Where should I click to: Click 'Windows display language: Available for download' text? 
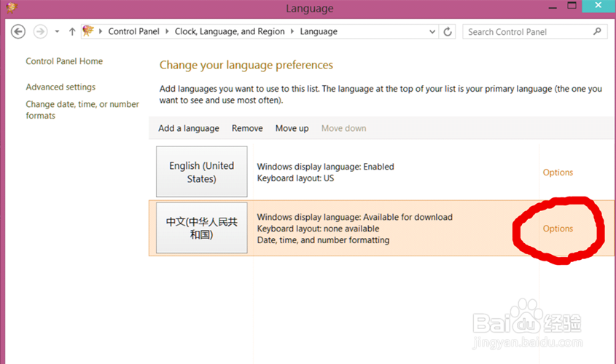coord(355,217)
